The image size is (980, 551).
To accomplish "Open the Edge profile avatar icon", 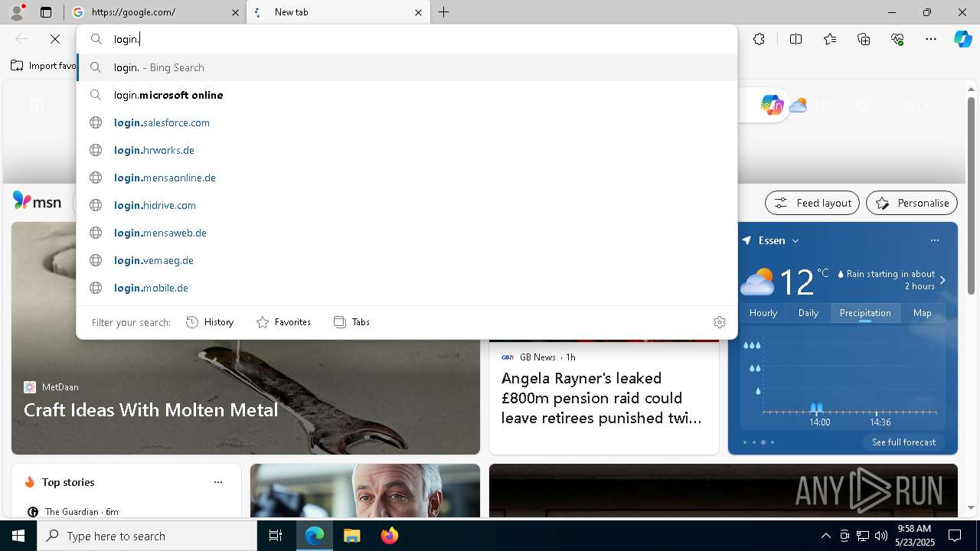I will tap(17, 12).
